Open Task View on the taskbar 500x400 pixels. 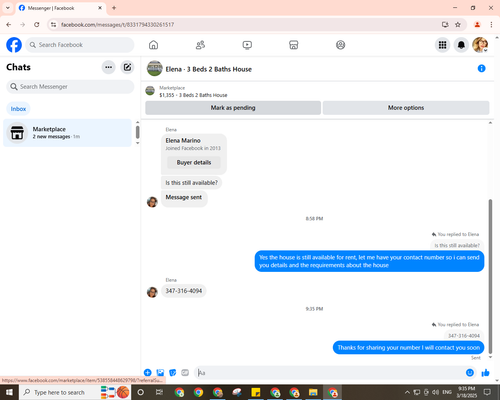[159, 392]
